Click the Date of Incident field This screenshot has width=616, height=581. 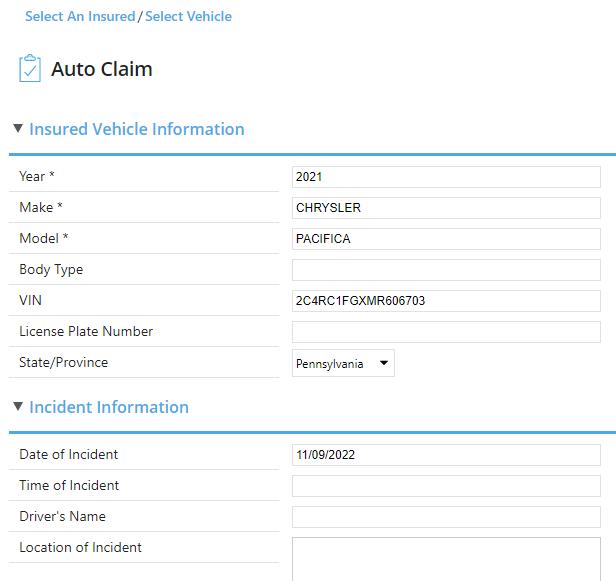(446, 455)
